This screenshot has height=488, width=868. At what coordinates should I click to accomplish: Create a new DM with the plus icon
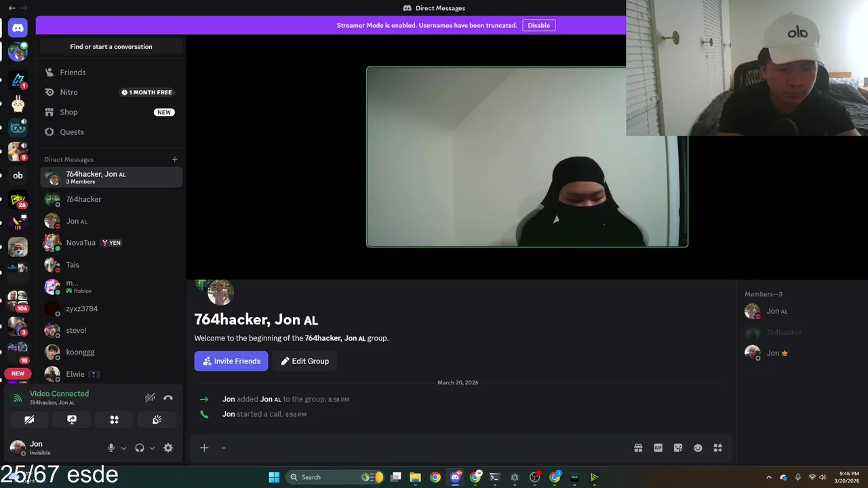pyautogui.click(x=174, y=159)
